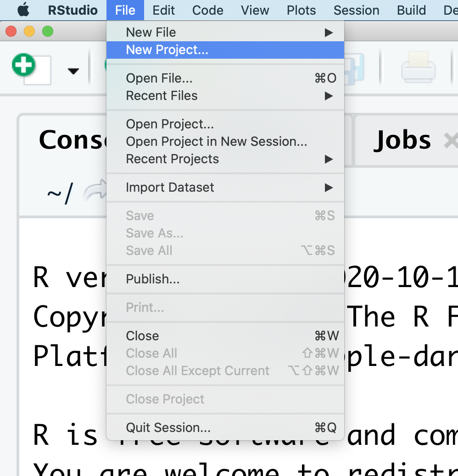
Task: Choose Publish... from the File menu
Action: [x=153, y=279]
